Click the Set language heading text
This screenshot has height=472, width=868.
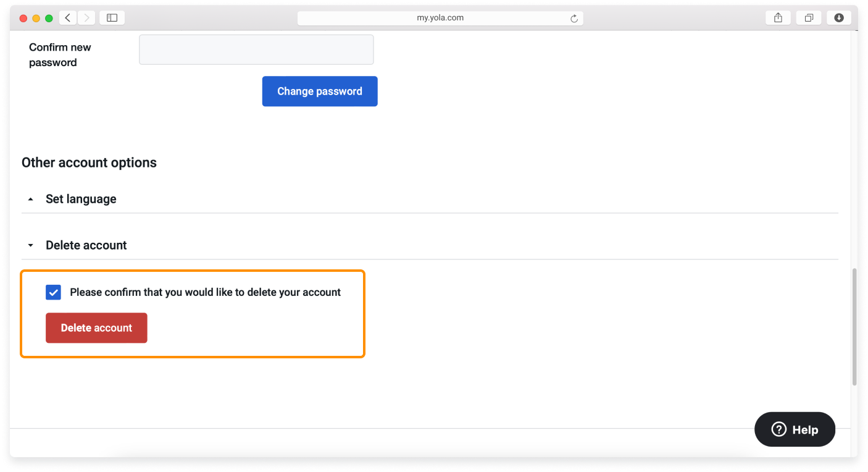click(81, 199)
